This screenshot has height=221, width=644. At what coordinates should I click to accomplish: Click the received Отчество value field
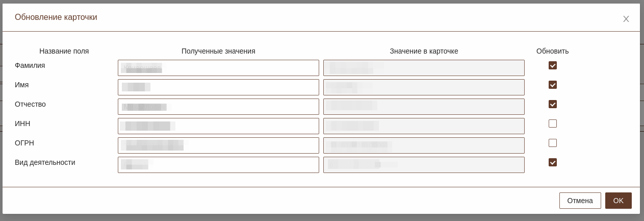tap(218, 107)
